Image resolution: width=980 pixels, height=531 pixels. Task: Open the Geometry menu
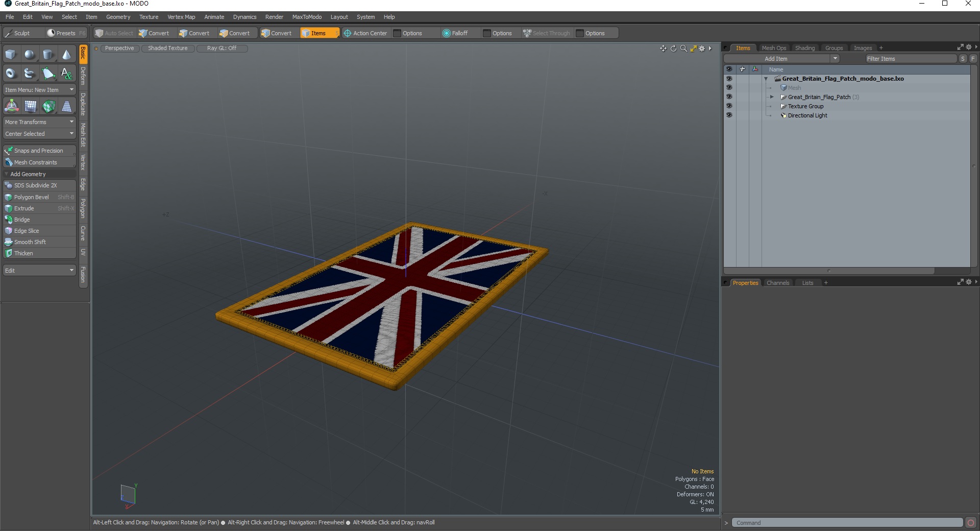pyautogui.click(x=118, y=17)
